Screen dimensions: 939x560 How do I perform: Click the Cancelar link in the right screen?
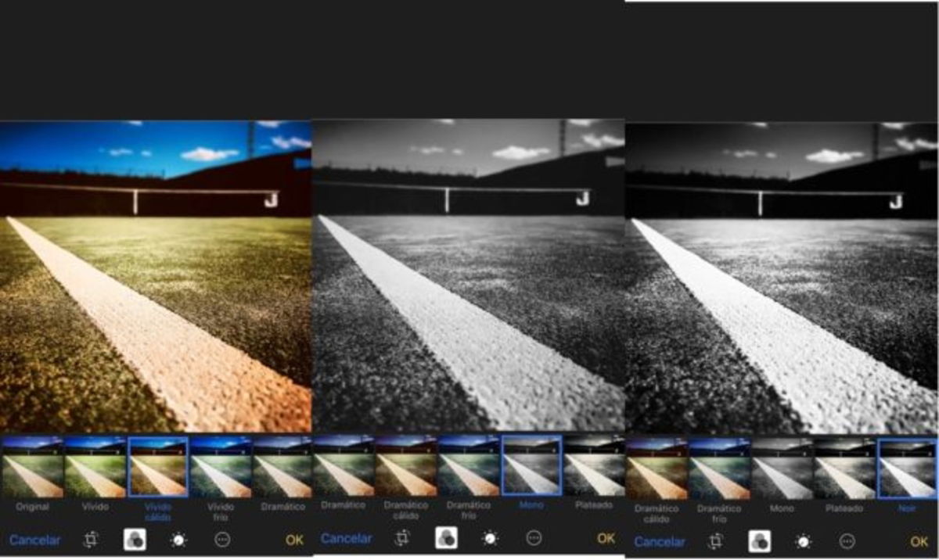(x=660, y=541)
